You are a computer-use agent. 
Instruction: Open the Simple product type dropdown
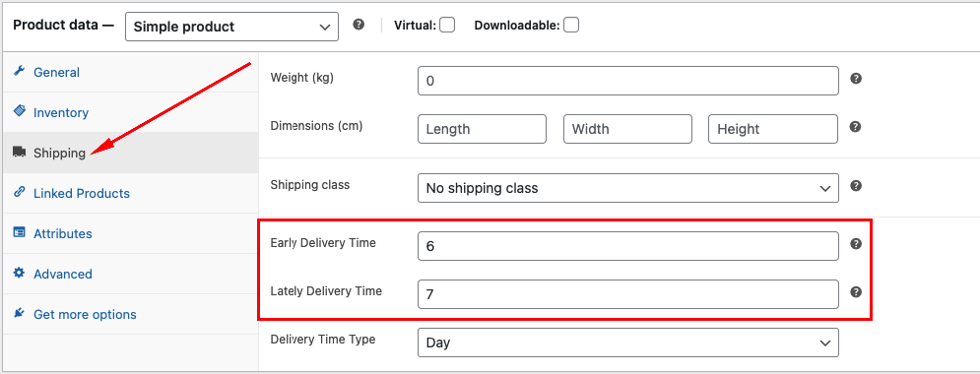coord(231,27)
